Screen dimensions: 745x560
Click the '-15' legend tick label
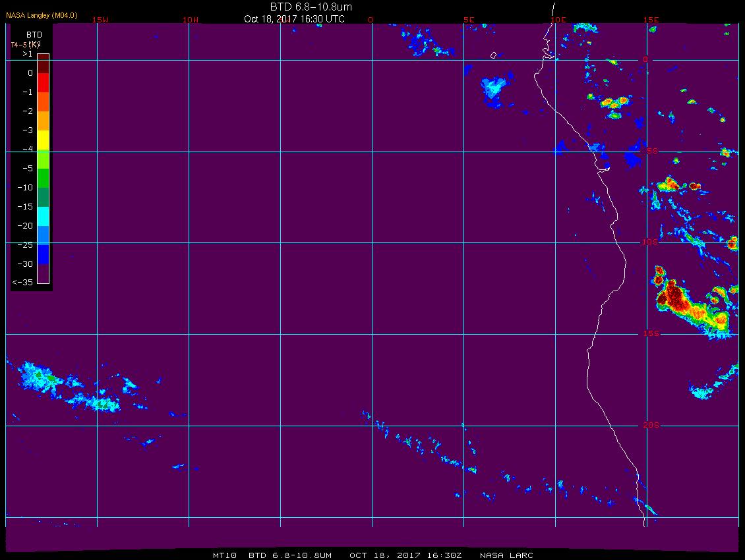tap(25, 207)
